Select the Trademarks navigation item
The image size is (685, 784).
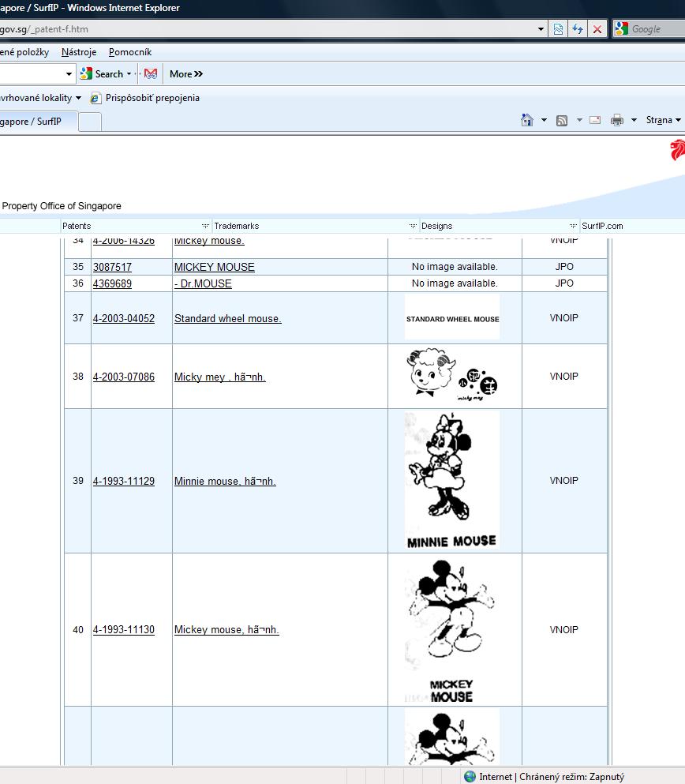tap(236, 226)
